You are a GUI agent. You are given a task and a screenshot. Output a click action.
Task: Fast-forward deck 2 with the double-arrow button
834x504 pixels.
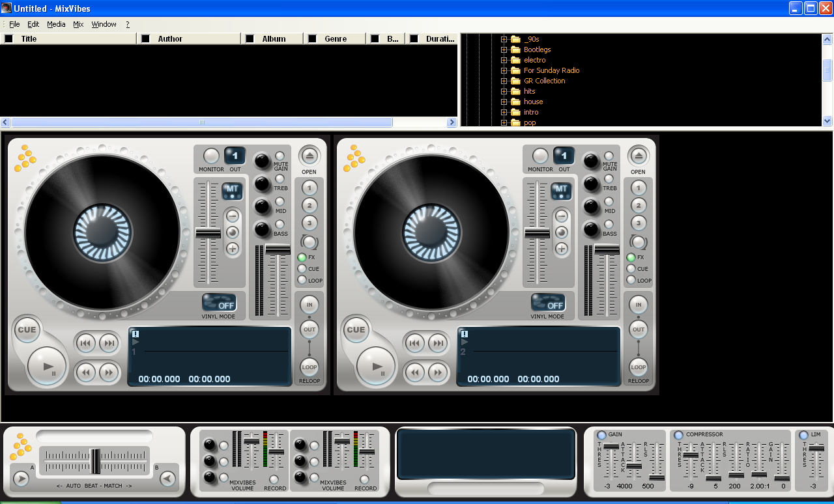[438, 372]
